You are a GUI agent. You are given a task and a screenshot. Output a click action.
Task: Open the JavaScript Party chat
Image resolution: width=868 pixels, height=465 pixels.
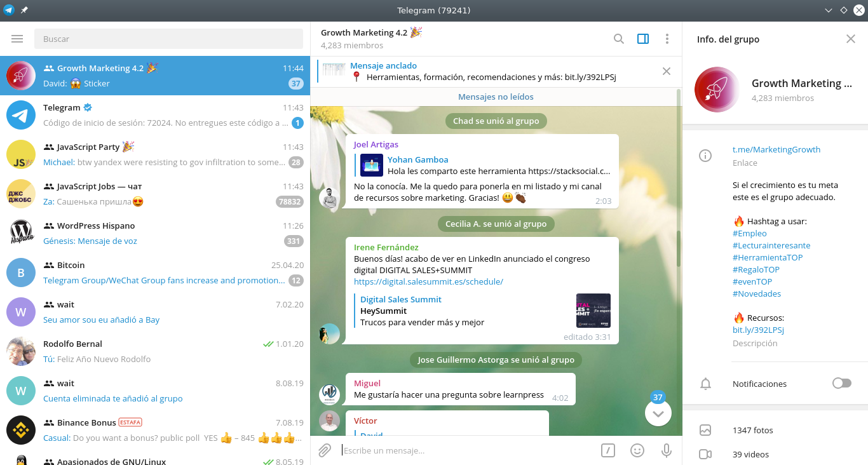point(155,154)
